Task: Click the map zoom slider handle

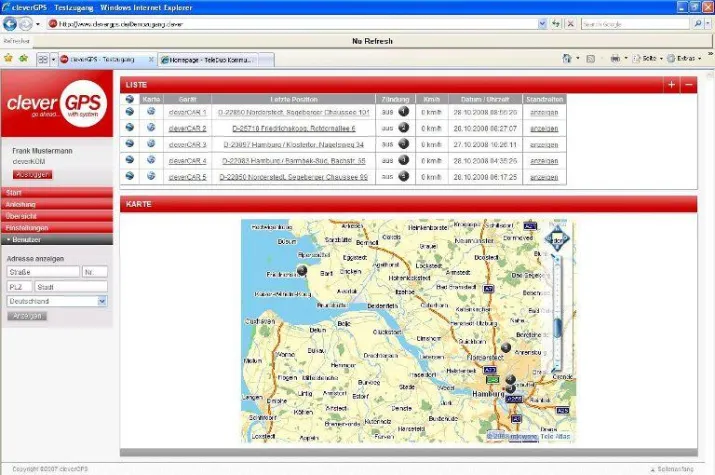Action: [557, 327]
